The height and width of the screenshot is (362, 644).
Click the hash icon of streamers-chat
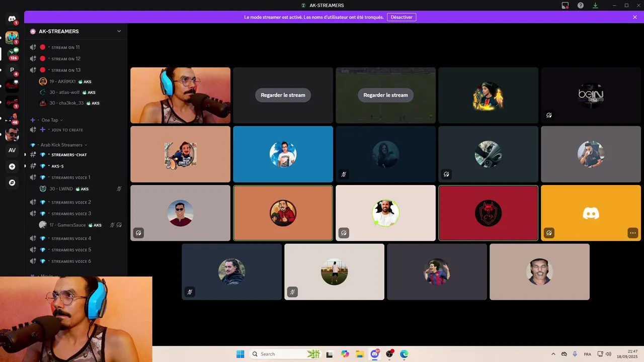pyautogui.click(x=33, y=155)
